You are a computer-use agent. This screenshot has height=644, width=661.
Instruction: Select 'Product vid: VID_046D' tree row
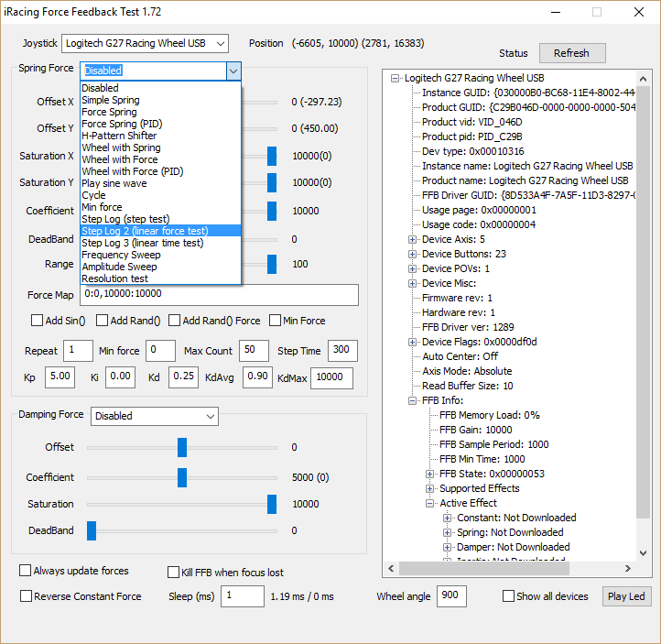(x=472, y=123)
